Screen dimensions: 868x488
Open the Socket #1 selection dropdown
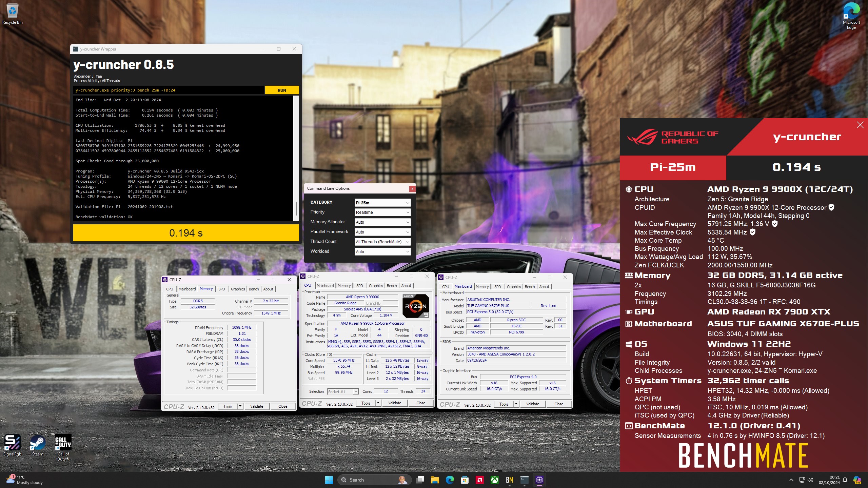click(343, 392)
